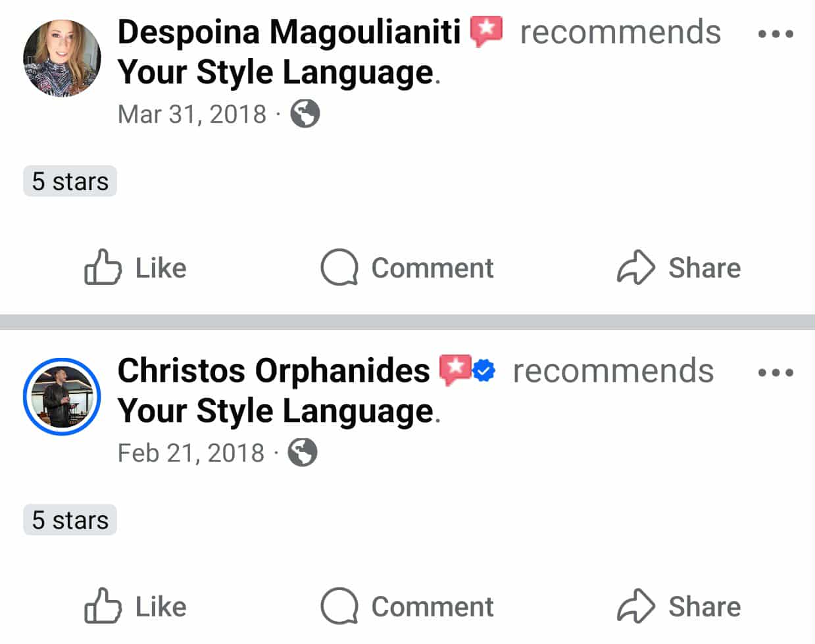Share Christos' recommendation

679,607
